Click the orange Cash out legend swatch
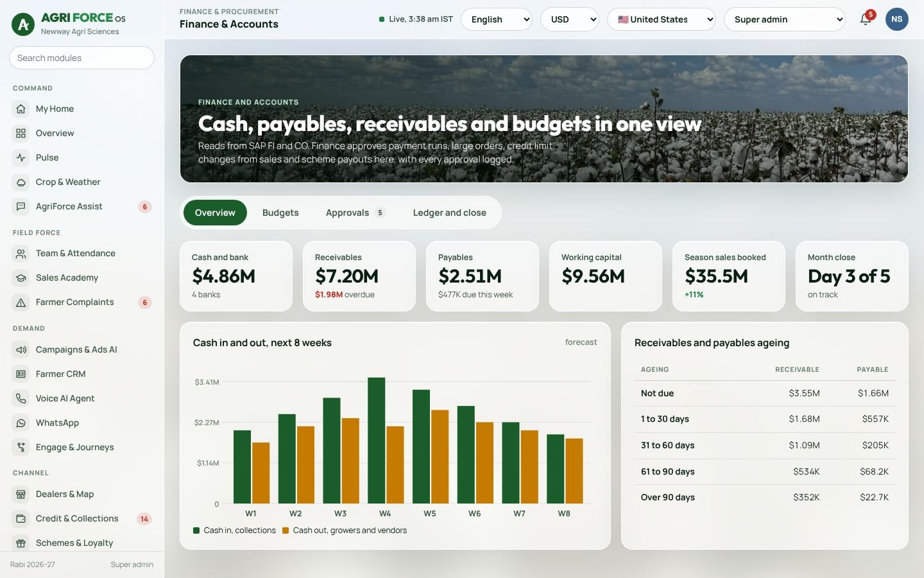The width and height of the screenshot is (924, 578). pos(286,530)
